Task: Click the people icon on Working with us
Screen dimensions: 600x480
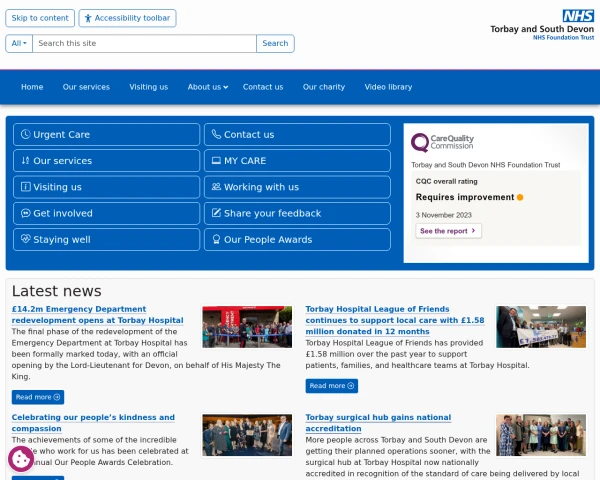Action: coord(216,187)
